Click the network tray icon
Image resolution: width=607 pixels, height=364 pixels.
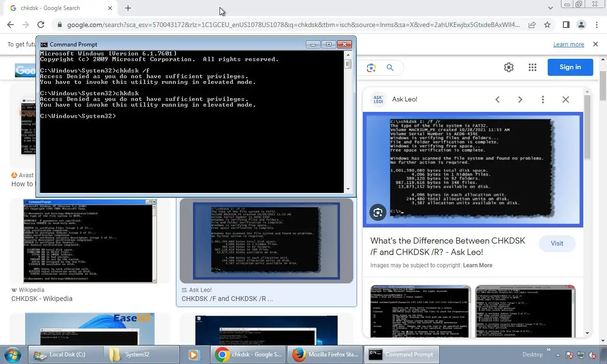pos(580,355)
